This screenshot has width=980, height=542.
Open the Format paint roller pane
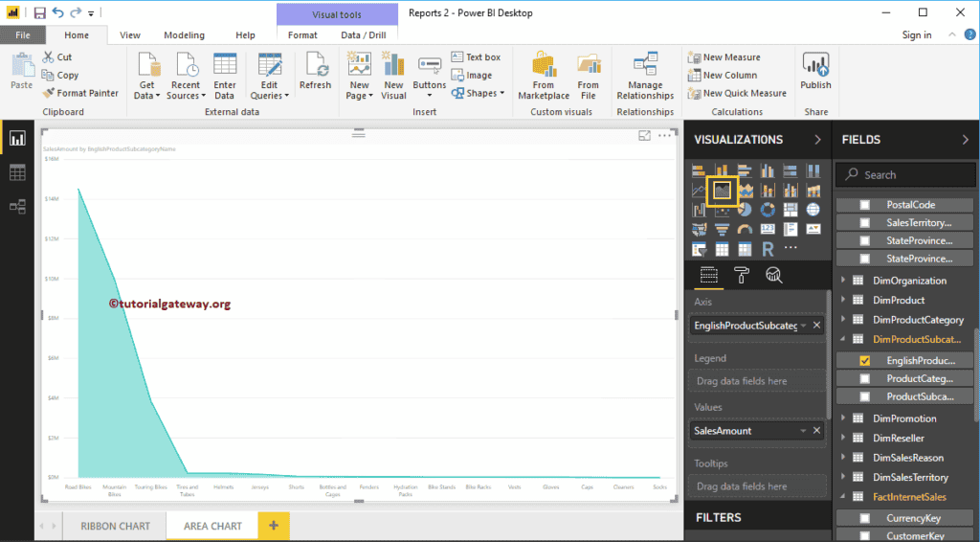[x=742, y=275]
